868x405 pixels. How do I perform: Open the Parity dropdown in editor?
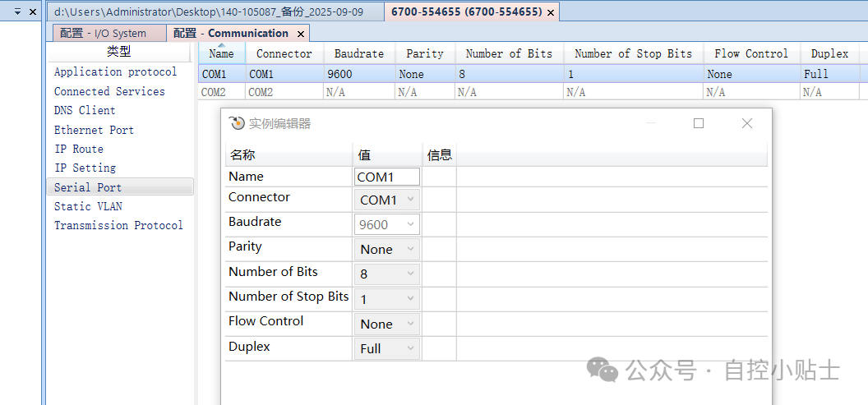[387, 250]
